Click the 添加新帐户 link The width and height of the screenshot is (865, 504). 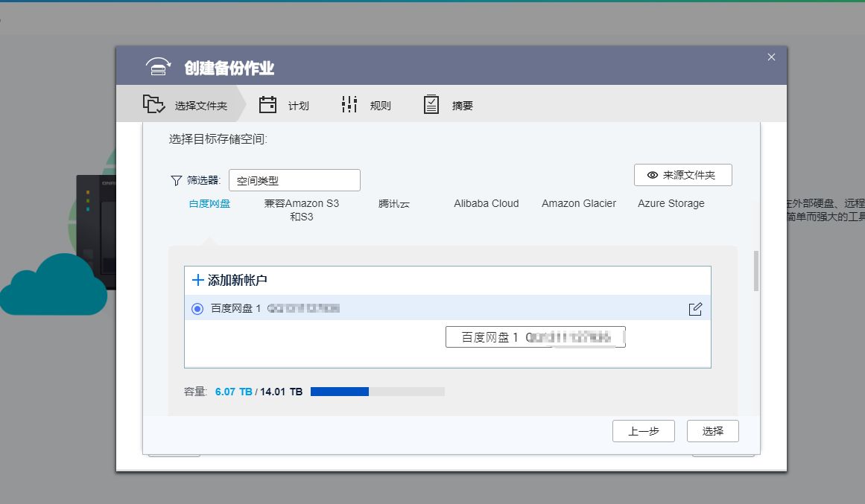[229, 280]
